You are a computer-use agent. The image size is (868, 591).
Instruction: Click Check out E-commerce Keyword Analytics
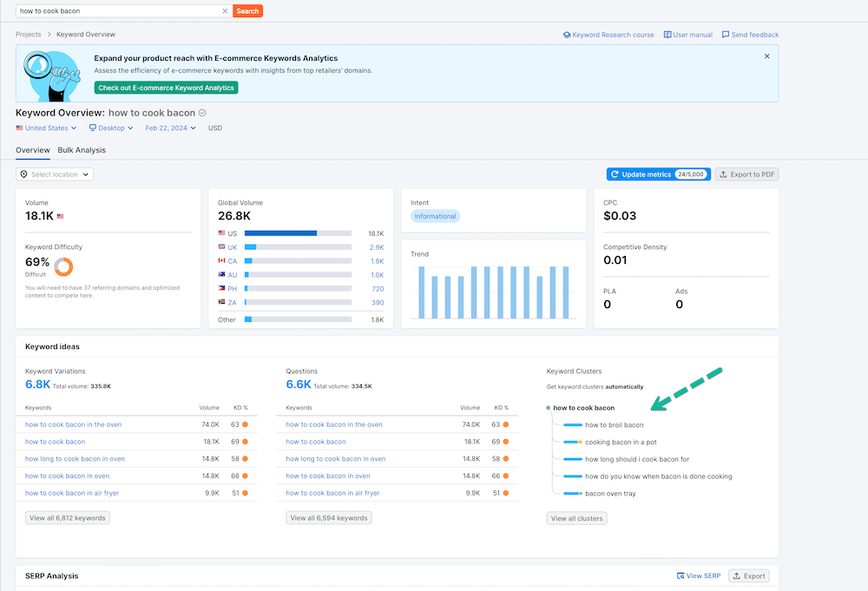pyautogui.click(x=166, y=88)
